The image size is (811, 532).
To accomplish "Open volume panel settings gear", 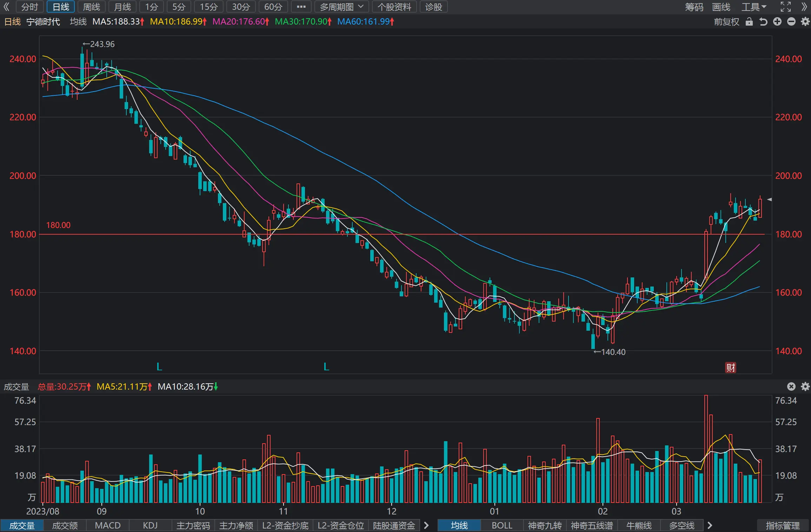I will [x=805, y=386].
